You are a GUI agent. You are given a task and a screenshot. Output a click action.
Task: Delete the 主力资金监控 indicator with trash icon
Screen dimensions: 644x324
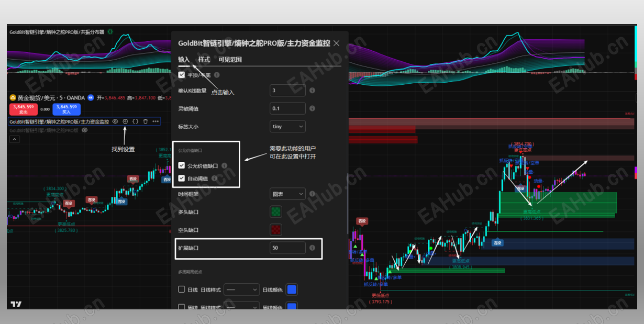pyautogui.click(x=145, y=121)
